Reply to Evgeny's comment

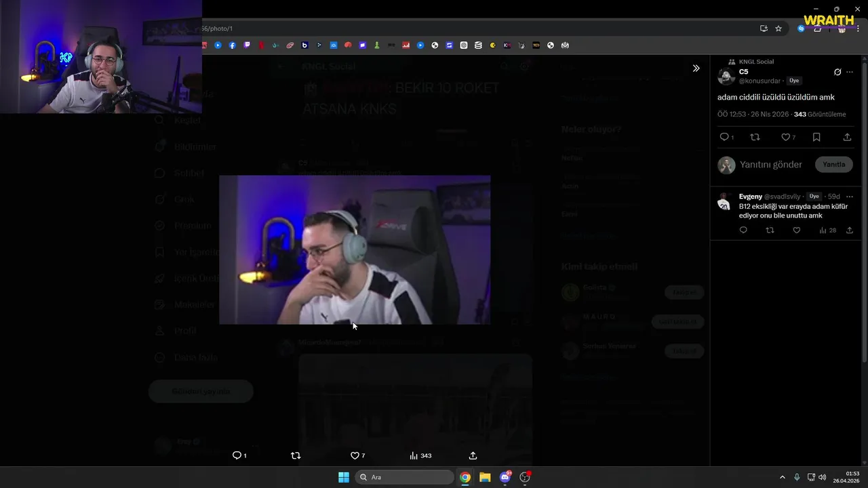tap(743, 230)
